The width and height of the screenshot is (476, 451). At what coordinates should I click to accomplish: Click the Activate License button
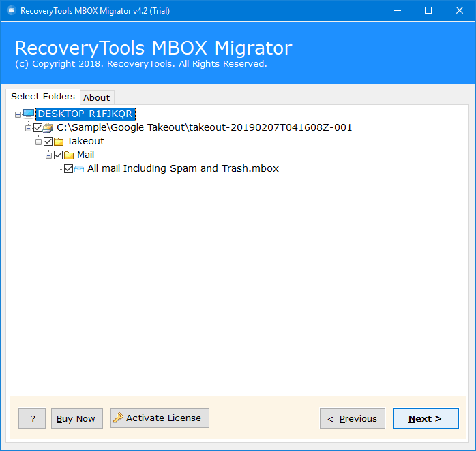tap(160, 418)
